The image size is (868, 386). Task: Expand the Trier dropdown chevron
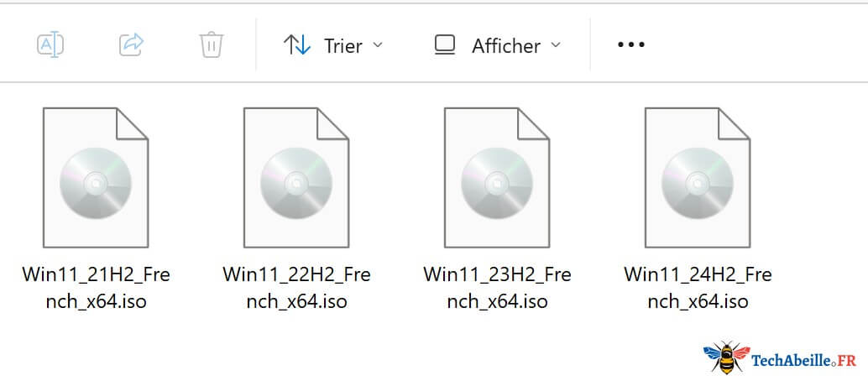[378, 44]
